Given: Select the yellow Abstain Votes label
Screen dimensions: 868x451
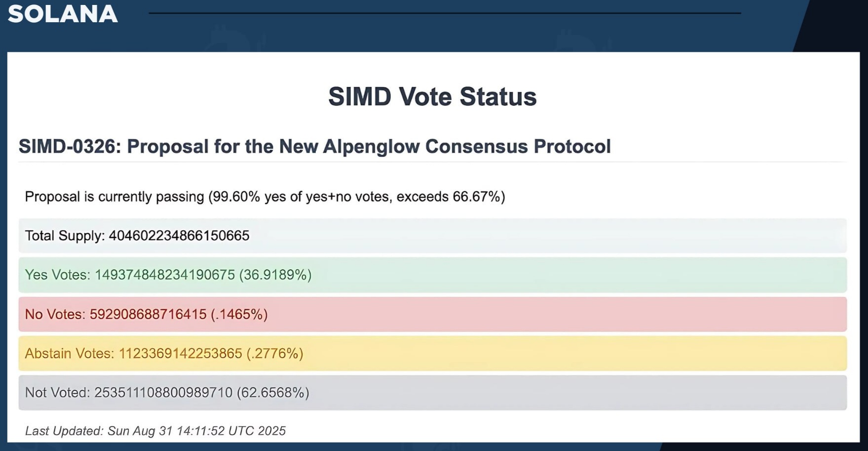Looking at the screenshot, I should (70, 354).
